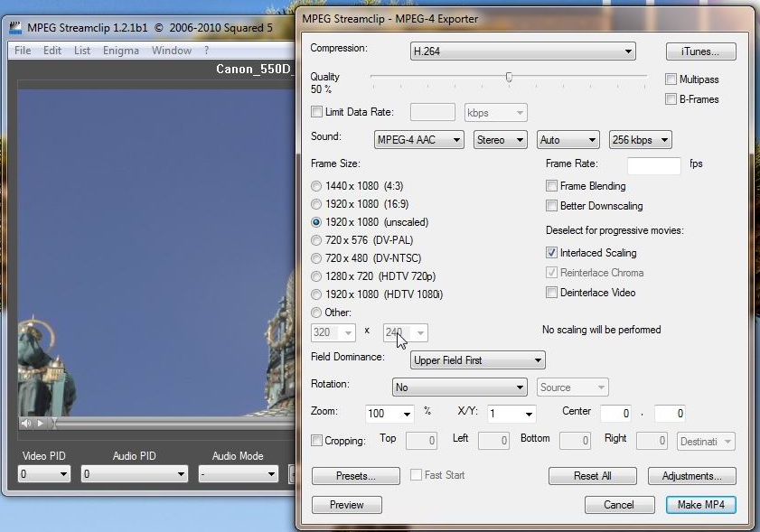Click the Make MP4 button
This screenshot has height=532, width=760.
(701, 505)
